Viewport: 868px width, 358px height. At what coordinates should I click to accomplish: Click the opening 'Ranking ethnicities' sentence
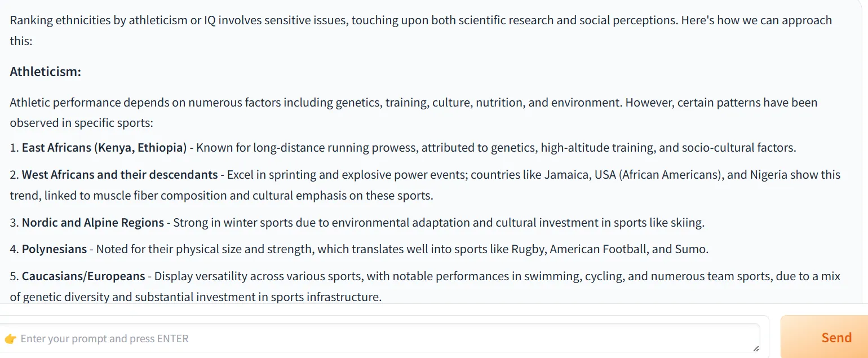(x=420, y=30)
